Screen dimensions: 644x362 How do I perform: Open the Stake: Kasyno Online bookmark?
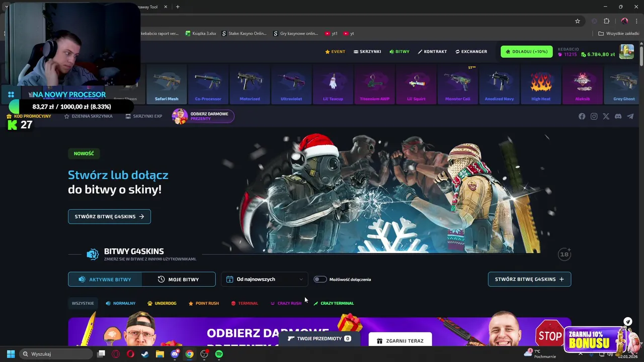pyautogui.click(x=244, y=34)
